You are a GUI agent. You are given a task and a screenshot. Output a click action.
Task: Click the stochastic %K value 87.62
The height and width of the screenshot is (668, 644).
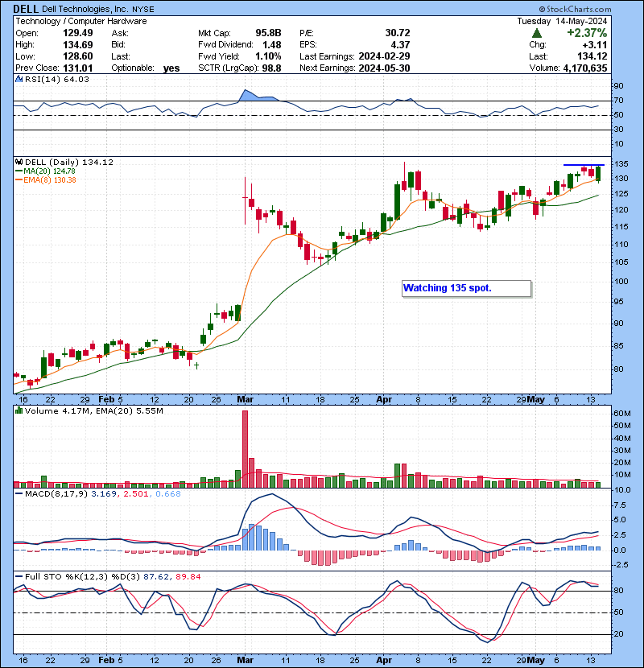pyautogui.click(x=156, y=577)
